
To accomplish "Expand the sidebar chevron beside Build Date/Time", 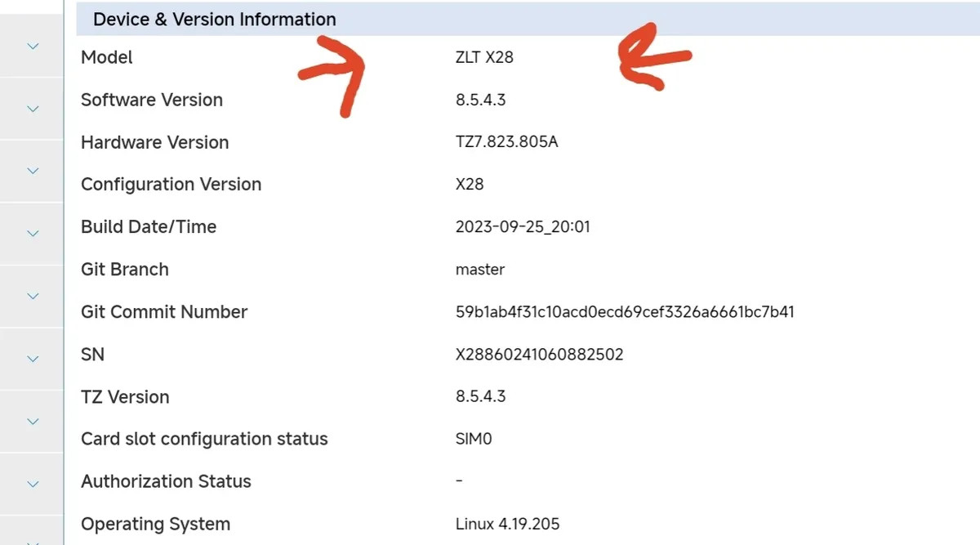I will [x=33, y=234].
